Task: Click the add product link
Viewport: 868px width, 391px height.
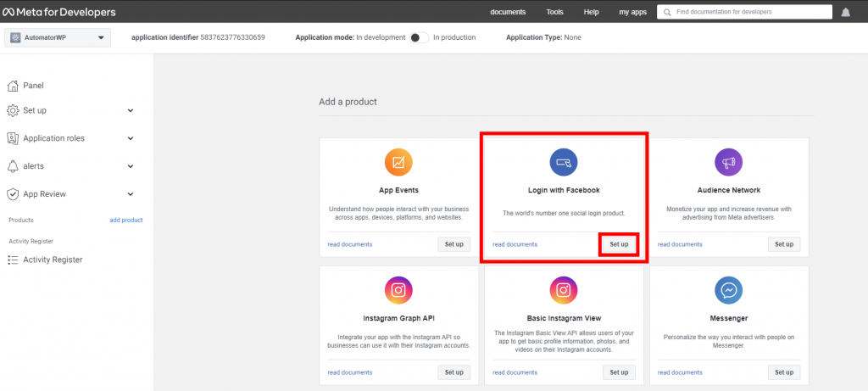Action: tap(126, 221)
